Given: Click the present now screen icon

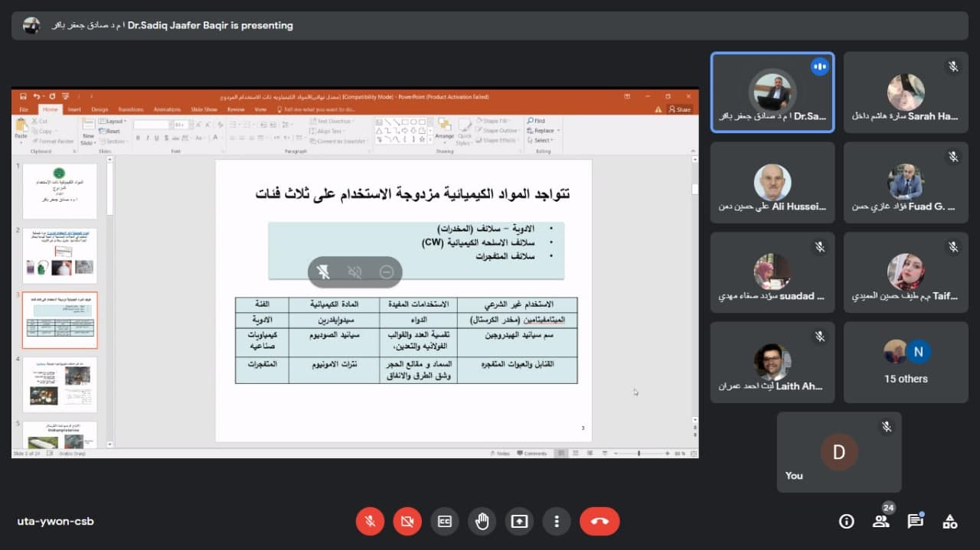Looking at the screenshot, I should [519, 521].
